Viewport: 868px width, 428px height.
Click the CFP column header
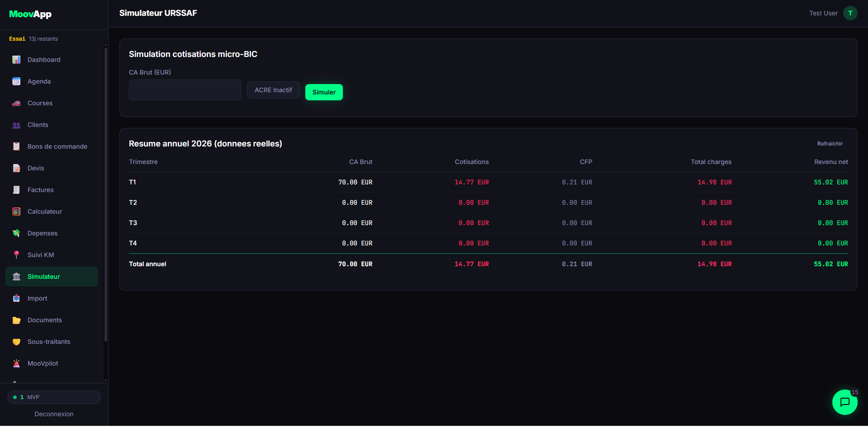click(586, 162)
